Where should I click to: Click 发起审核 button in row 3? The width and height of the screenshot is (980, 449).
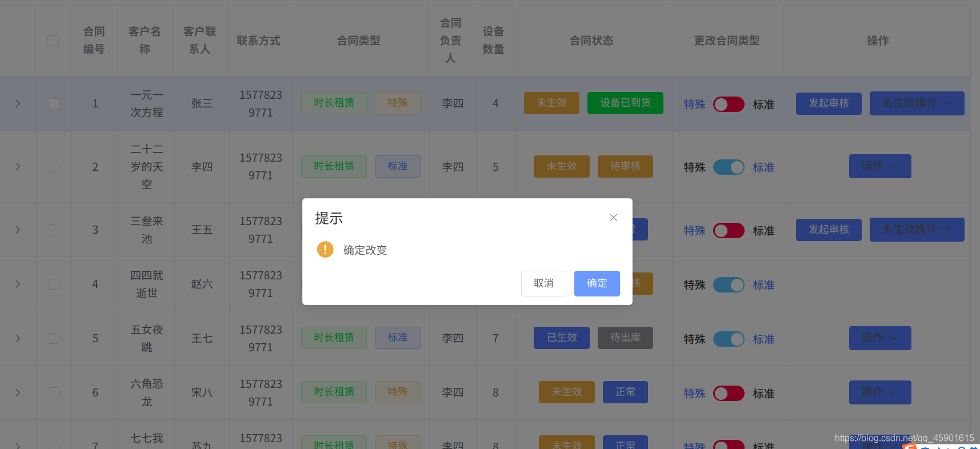pos(829,230)
